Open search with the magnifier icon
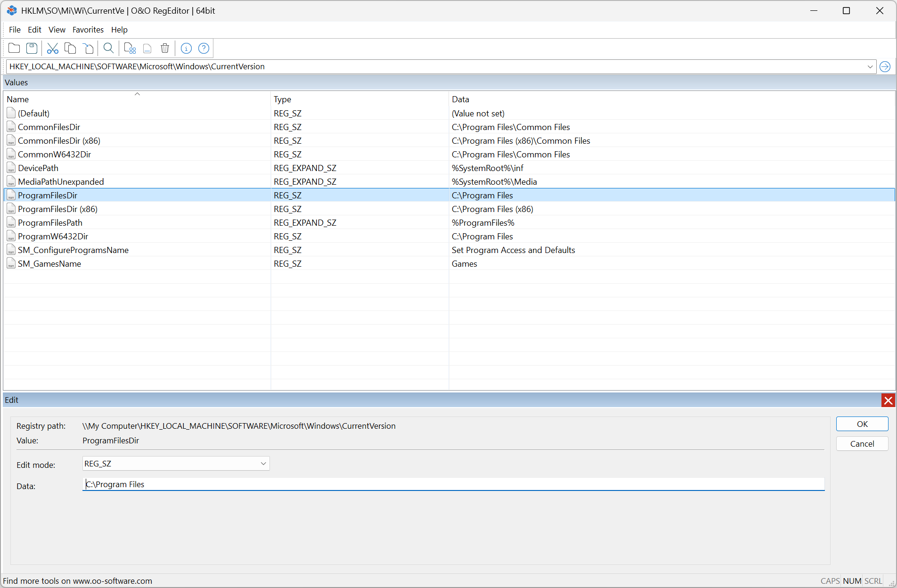 point(108,48)
